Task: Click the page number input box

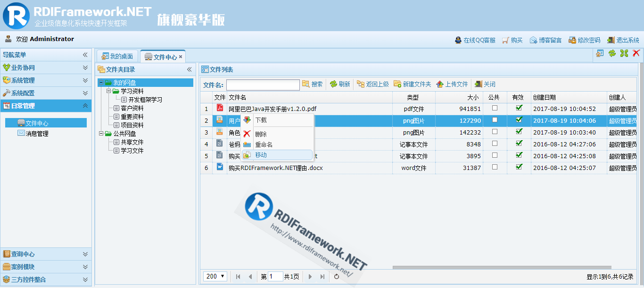Action: (275, 277)
